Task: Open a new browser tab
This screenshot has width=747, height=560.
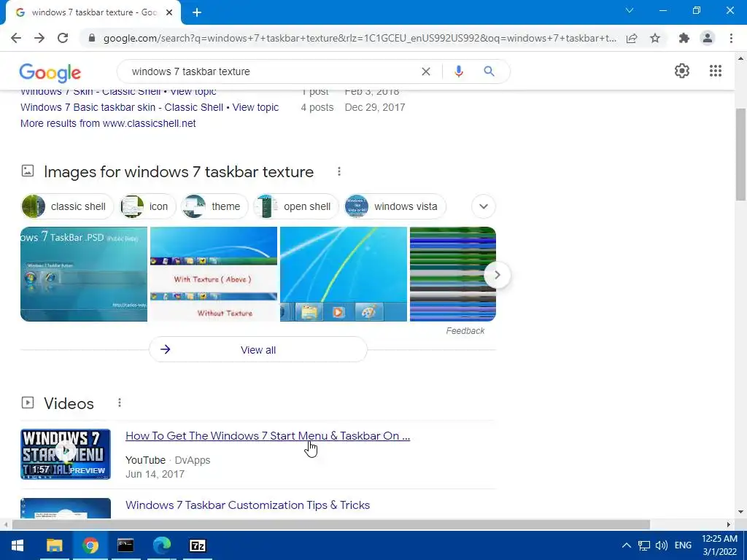Action: click(x=197, y=12)
